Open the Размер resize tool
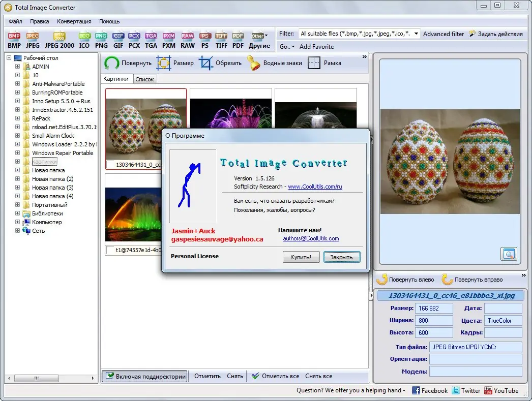532x401 pixels. [175, 63]
